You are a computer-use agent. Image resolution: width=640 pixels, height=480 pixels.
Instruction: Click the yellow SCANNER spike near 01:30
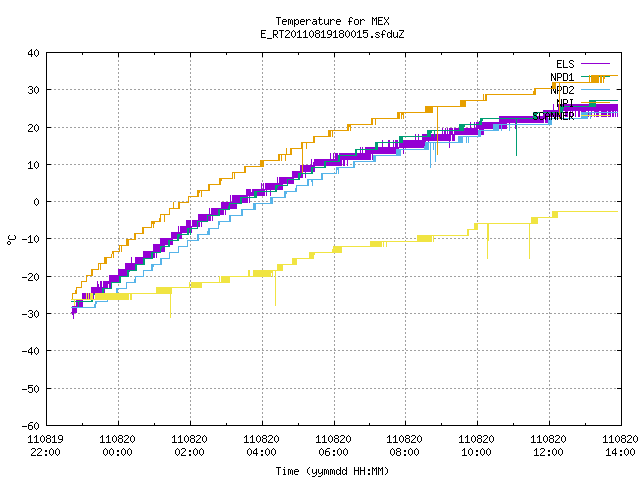(171, 305)
